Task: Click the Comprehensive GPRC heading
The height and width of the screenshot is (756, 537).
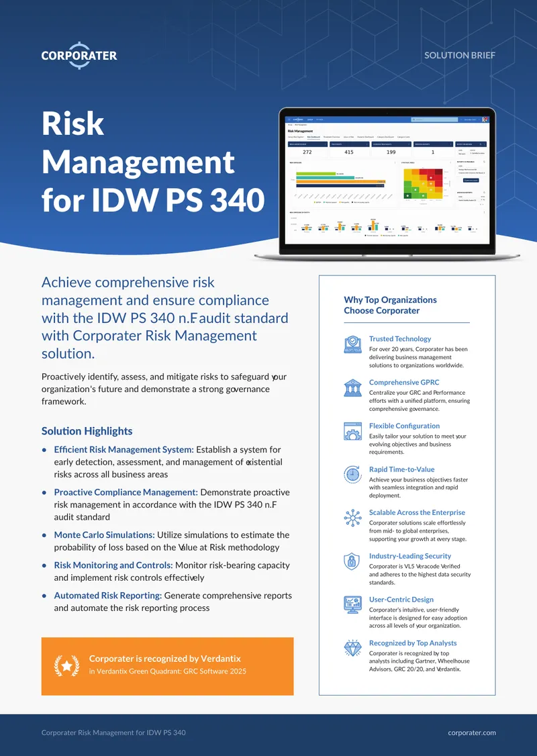Action: tap(404, 382)
